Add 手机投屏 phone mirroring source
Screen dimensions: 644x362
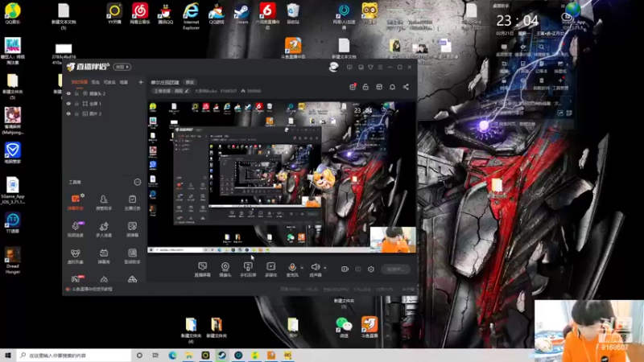tap(248, 269)
